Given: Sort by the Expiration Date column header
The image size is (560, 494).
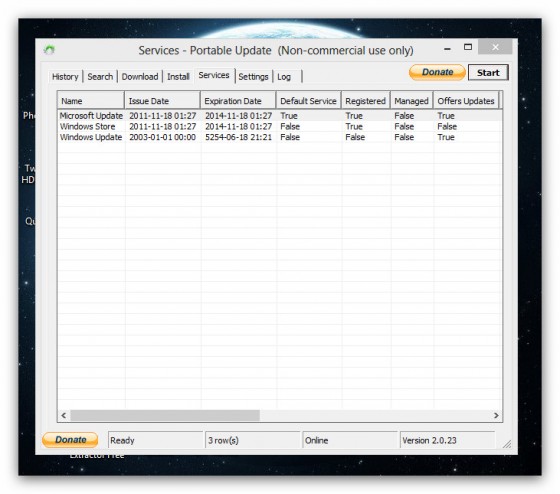Looking at the screenshot, I should point(238,101).
